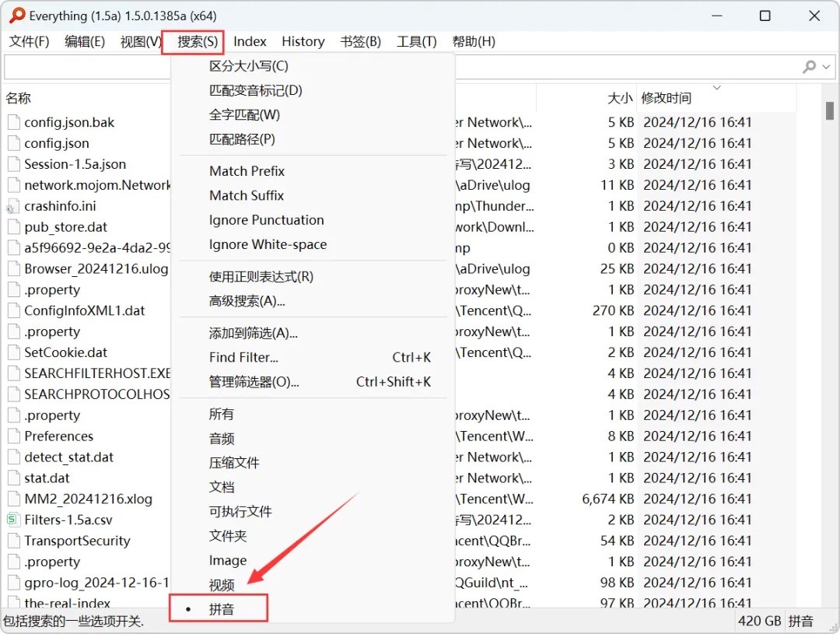The width and height of the screenshot is (840, 634).
Task: Enable Match Prefix option
Action: coord(313,171)
